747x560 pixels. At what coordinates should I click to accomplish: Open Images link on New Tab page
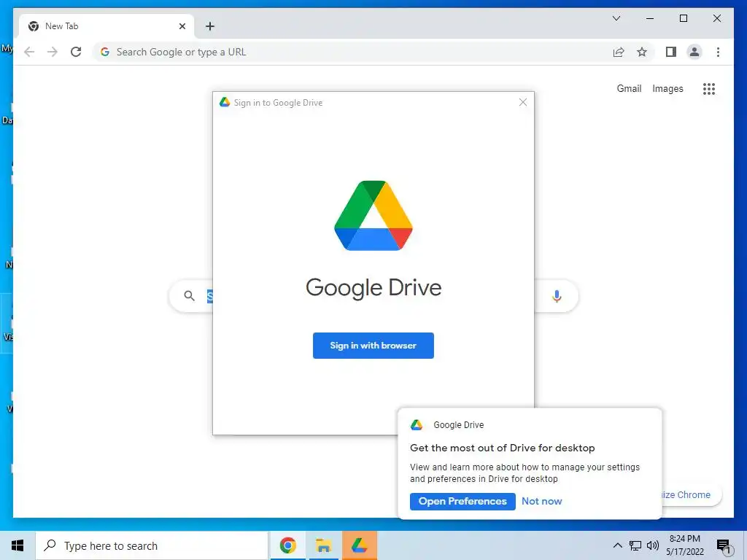pos(667,88)
